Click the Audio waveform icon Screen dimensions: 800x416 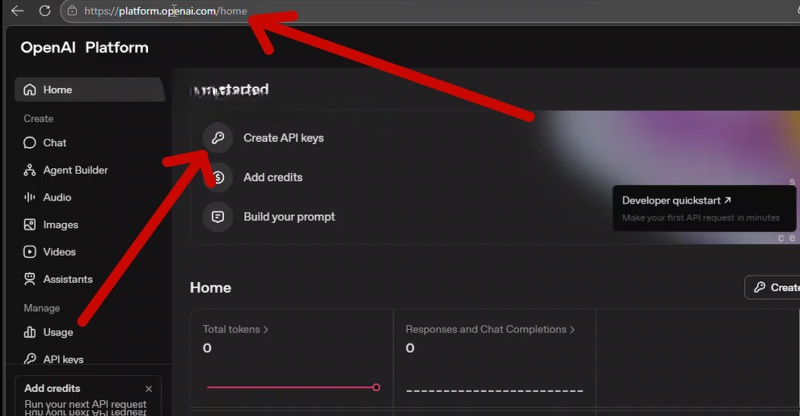point(30,197)
